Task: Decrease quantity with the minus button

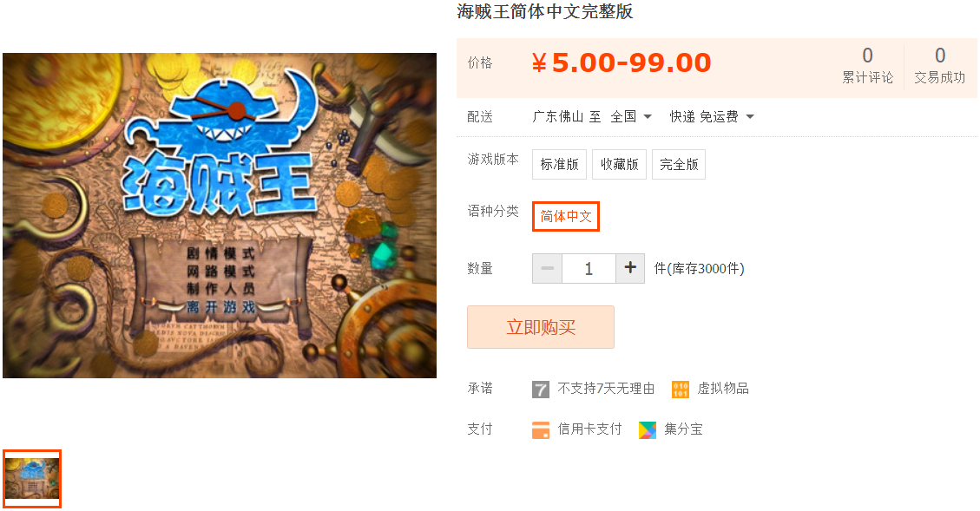Action: (548, 268)
